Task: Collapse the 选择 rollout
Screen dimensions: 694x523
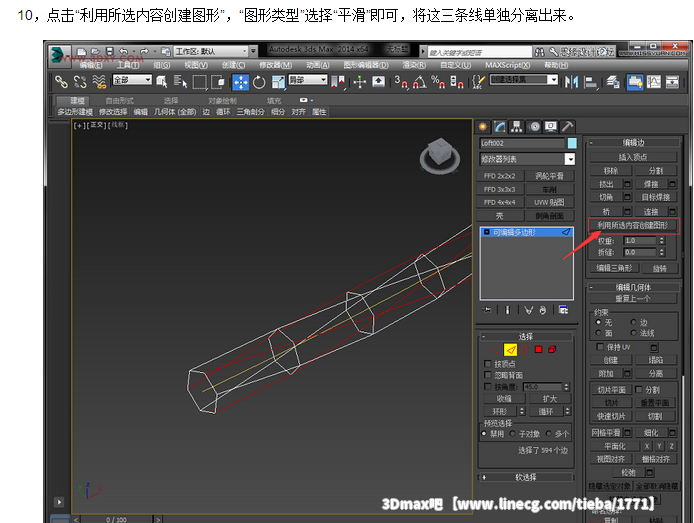Action: 484,337
